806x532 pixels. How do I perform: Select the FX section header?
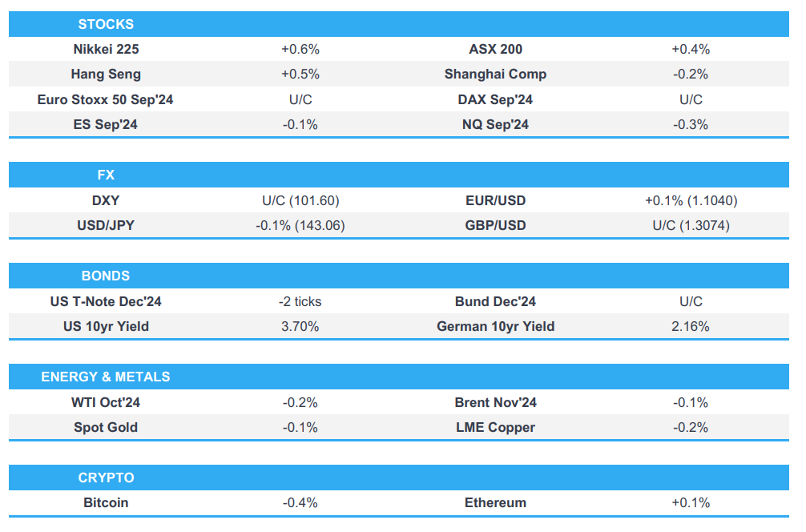click(x=106, y=175)
